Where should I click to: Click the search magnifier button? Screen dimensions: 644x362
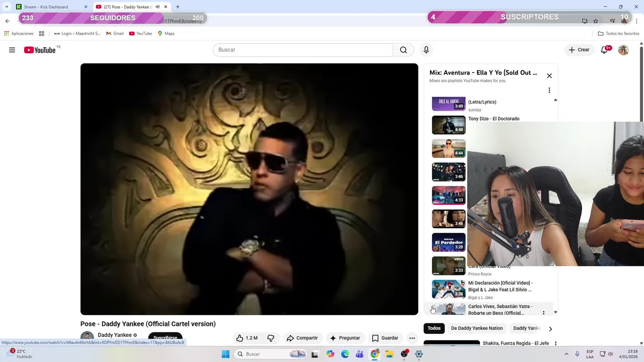coord(404,50)
